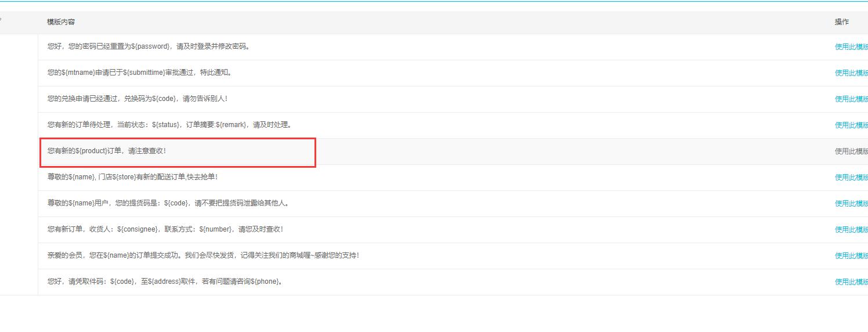Click '使用此模版' for the ${mtname} approval template
Viewport: 868px width, 332px height.
[x=851, y=73]
